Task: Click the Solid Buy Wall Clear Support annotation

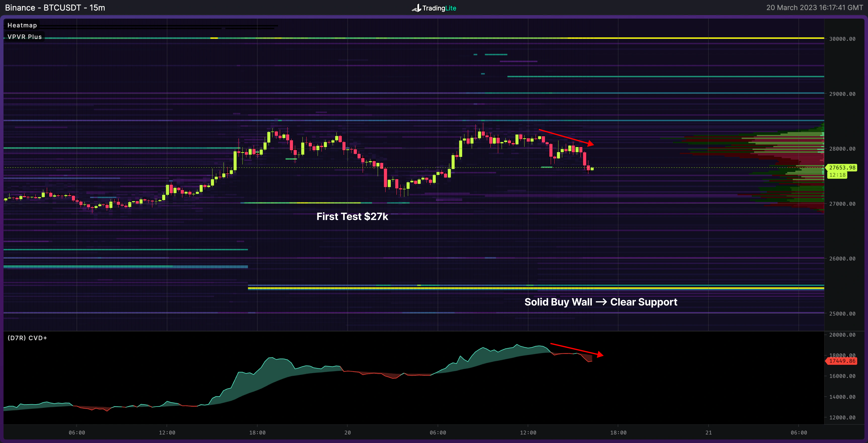Action: (600, 302)
